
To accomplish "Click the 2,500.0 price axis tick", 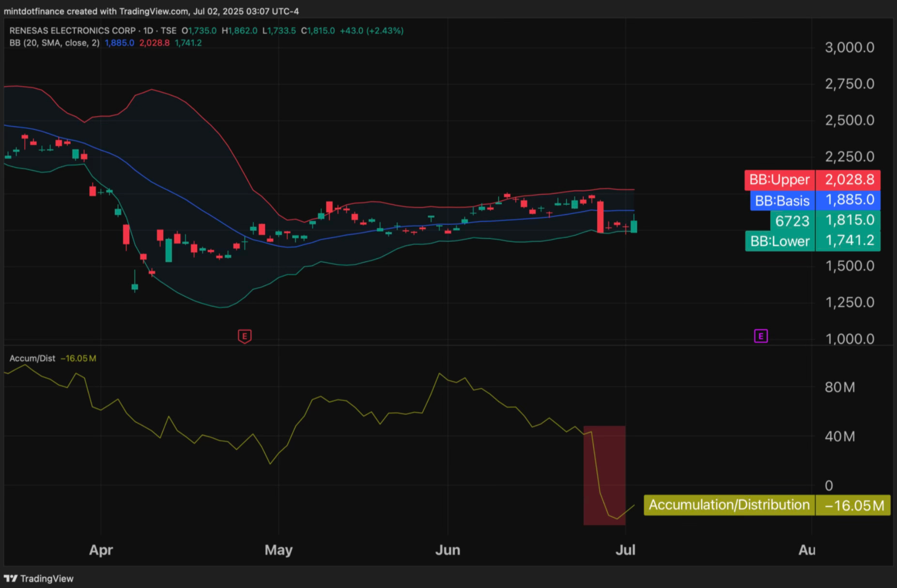I will click(850, 120).
